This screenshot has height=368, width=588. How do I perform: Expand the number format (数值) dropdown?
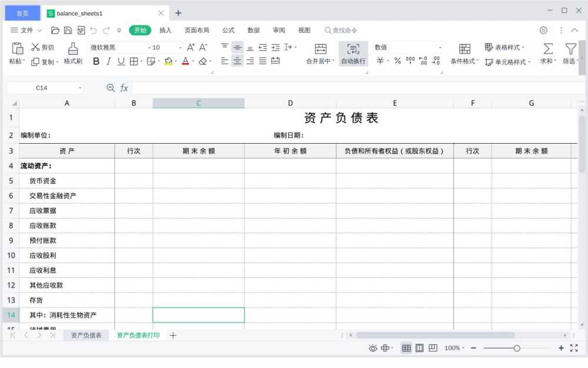pyautogui.click(x=440, y=47)
